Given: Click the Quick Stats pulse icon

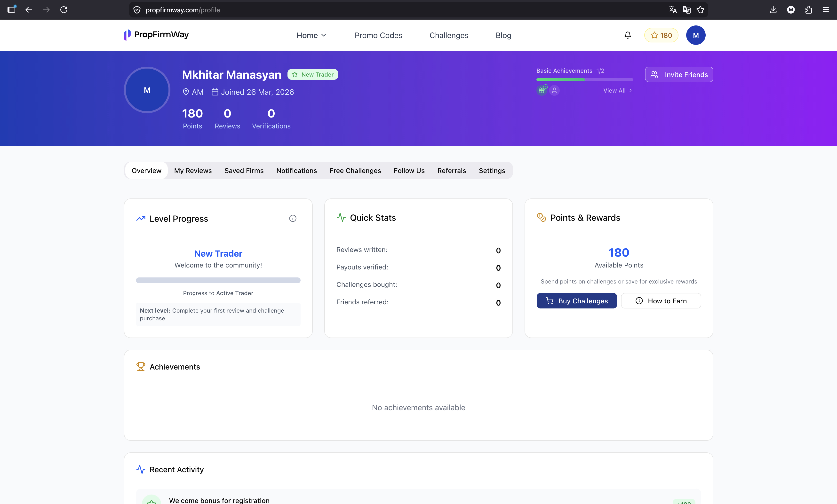Looking at the screenshot, I should [x=341, y=217].
